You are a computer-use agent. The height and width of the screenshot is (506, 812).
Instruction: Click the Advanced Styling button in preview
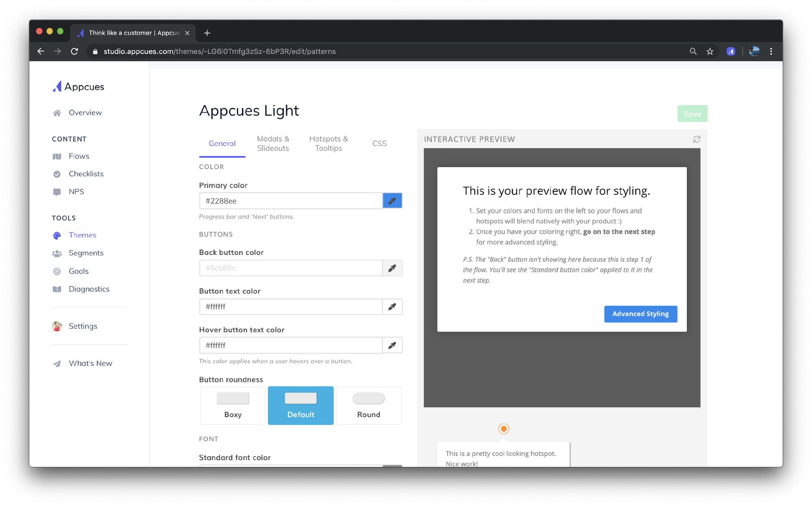[x=641, y=314]
